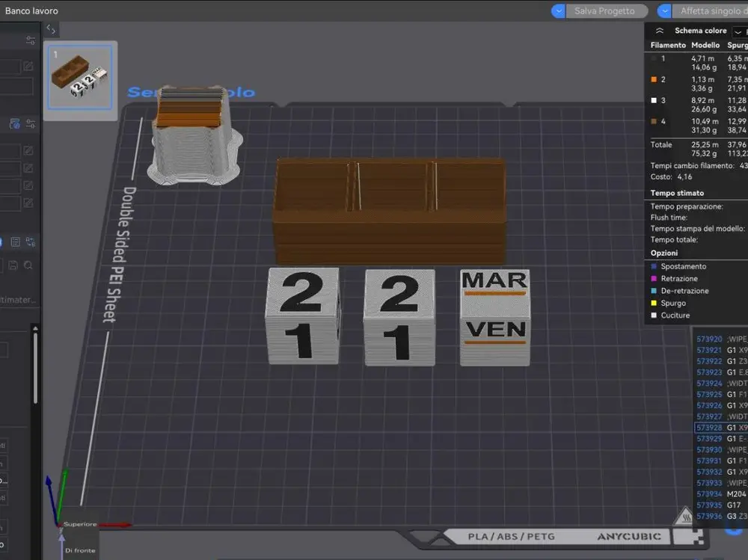
Task: Click the filament 1 row 4,71 m value
Action: pyautogui.click(x=702, y=58)
